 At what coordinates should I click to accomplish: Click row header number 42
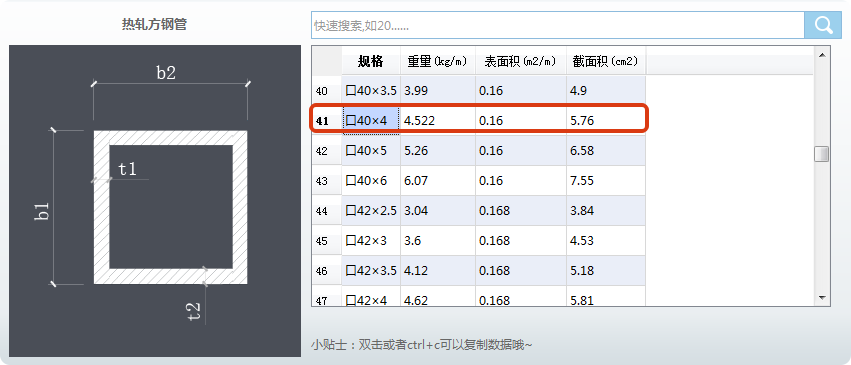point(327,151)
